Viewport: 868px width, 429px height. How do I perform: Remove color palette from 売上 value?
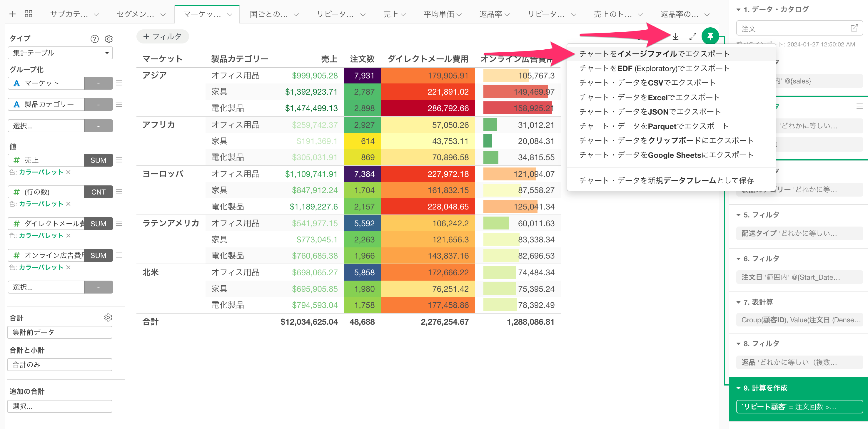(x=69, y=172)
